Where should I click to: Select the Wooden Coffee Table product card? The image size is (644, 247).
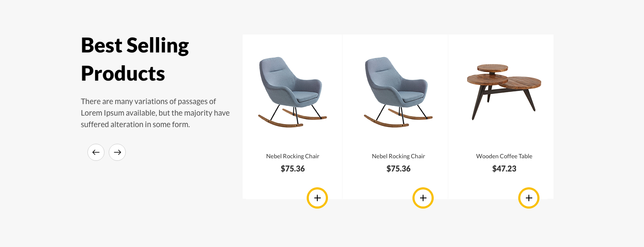pos(501,117)
